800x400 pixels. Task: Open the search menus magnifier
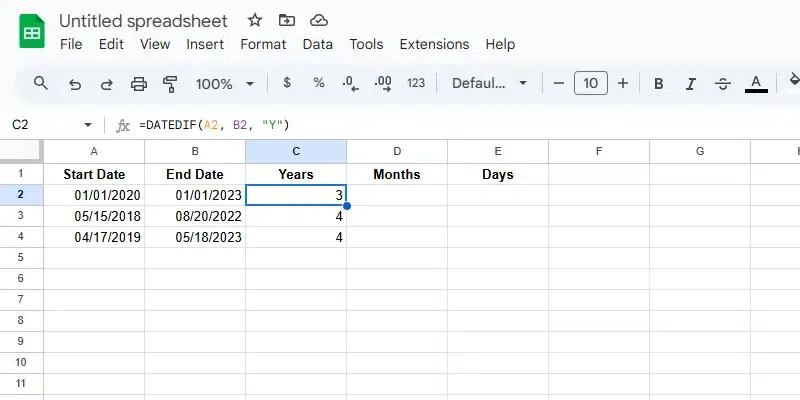click(41, 83)
